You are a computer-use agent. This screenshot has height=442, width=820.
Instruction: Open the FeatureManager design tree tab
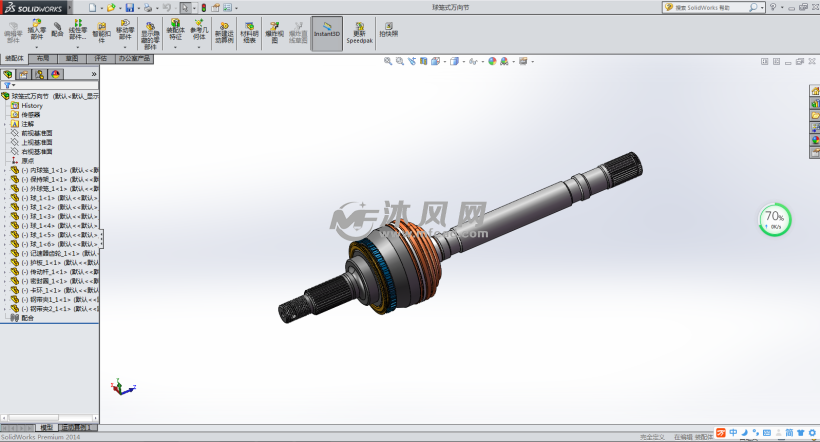tap(8, 74)
